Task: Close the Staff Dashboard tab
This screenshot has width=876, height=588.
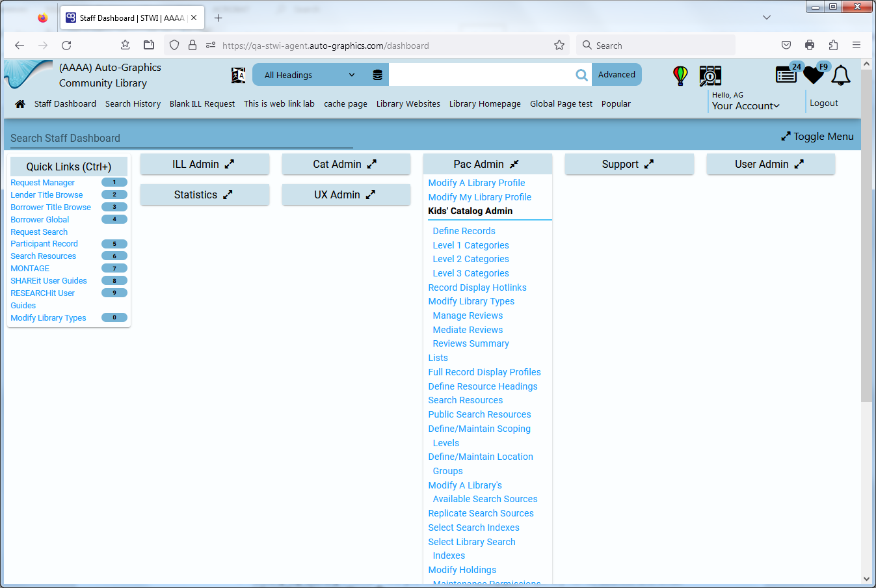Action: [194, 18]
